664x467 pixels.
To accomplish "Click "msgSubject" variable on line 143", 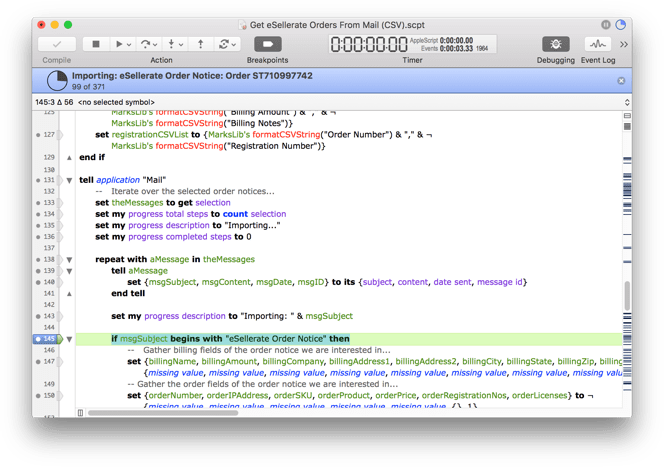I will 329,316.
